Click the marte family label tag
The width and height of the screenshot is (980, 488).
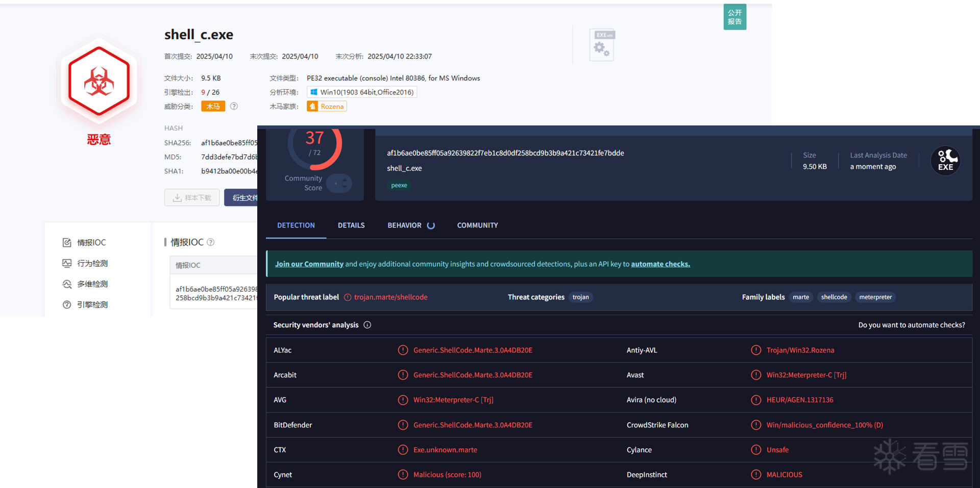point(801,297)
